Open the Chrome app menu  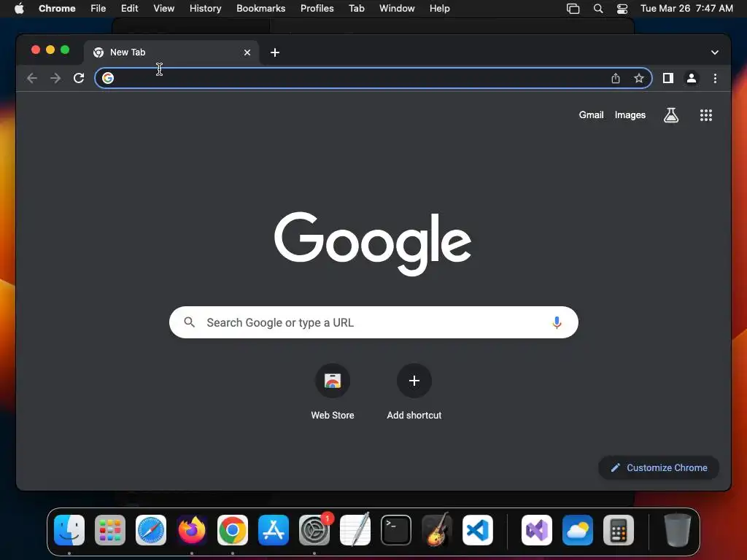point(57,9)
